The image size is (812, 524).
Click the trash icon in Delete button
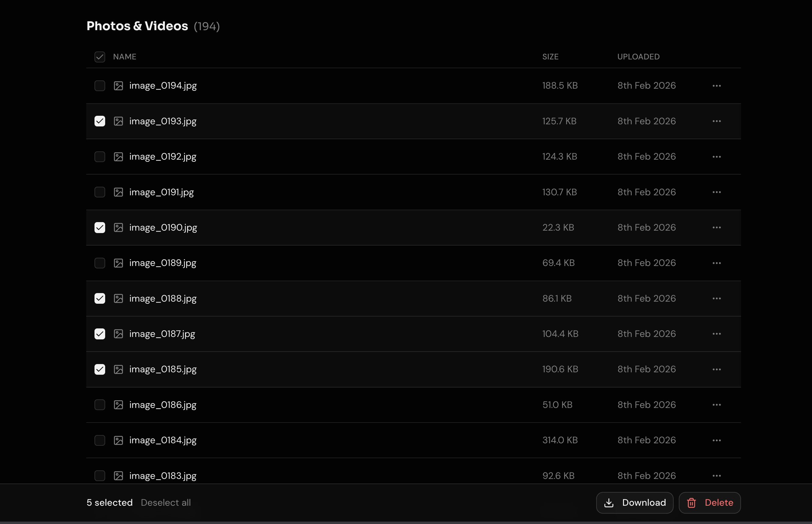[x=691, y=503]
